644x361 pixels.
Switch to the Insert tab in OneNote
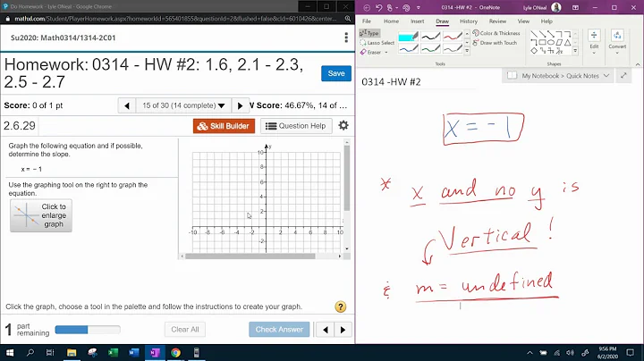(x=418, y=21)
